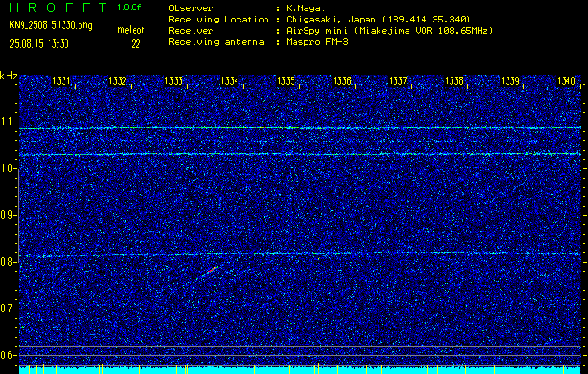Click the 1337 time marker
Screen dimensions: 588x374
pyautogui.click(x=398, y=81)
